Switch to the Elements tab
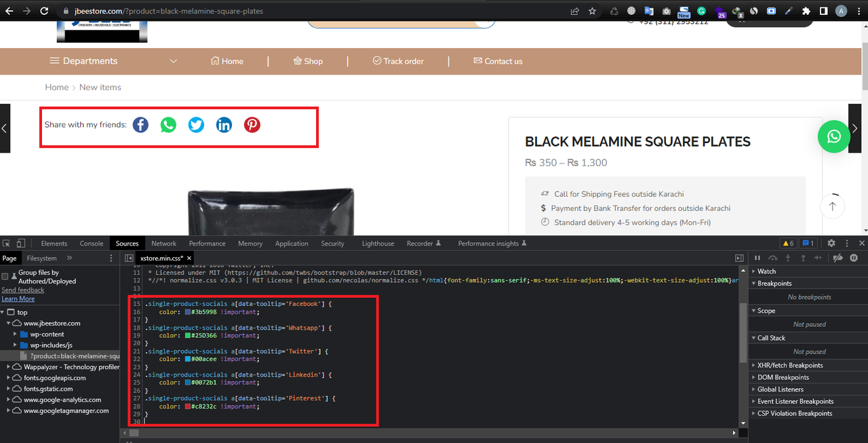Screen dimensions: 868x443 [54, 244]
